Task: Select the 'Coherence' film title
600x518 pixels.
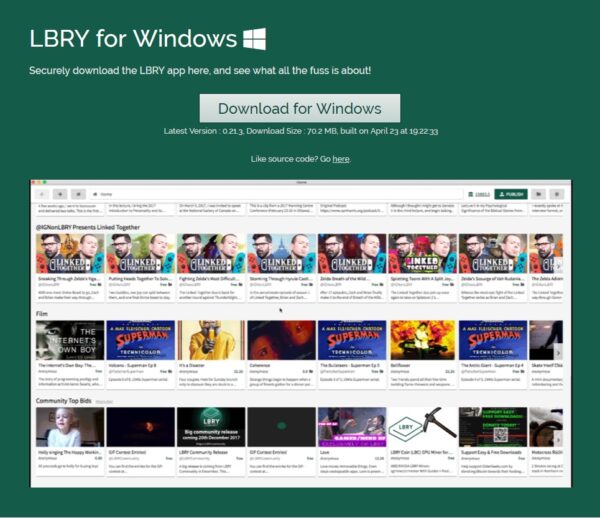Action: [x=260, y=366]
